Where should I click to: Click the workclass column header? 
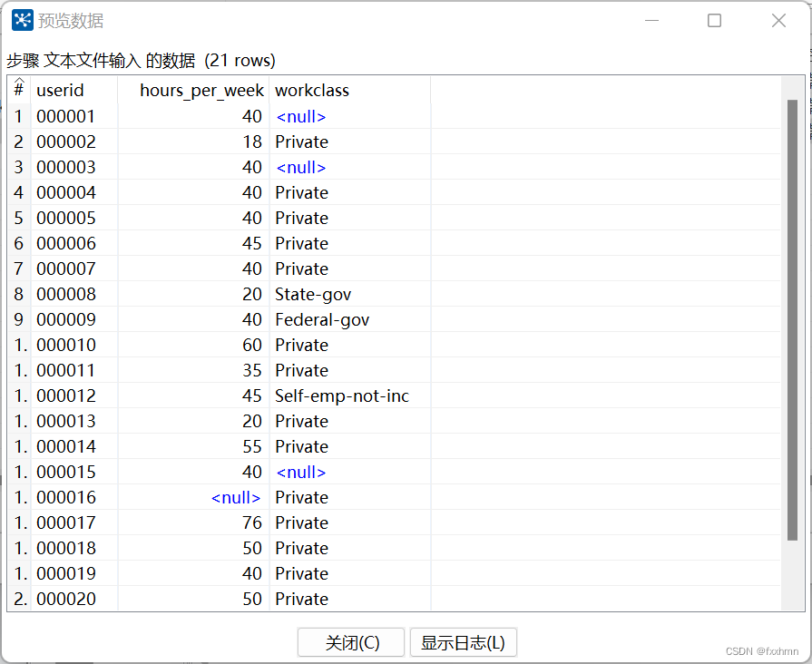[312, 90]
